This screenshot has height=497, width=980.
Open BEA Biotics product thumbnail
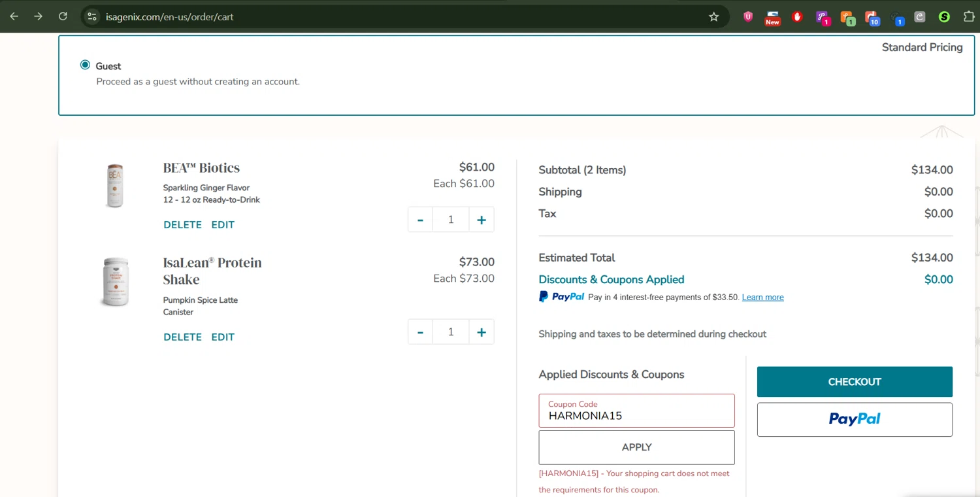(x=115, y=186)
